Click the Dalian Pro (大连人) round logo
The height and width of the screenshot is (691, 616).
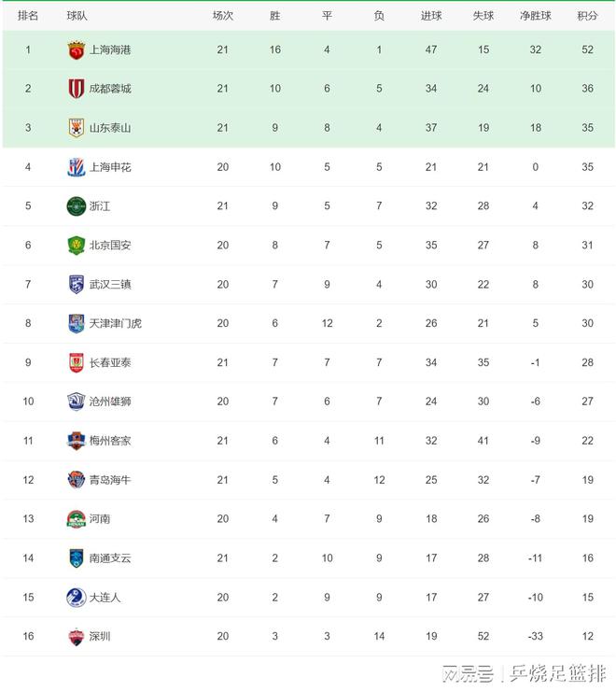coord(76,597)
